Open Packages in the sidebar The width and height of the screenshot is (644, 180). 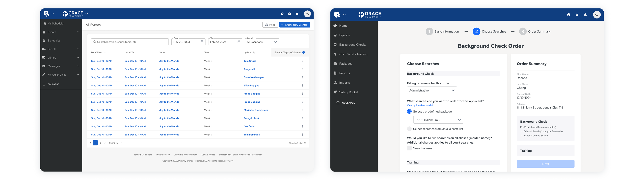click(x=345, y=64)
